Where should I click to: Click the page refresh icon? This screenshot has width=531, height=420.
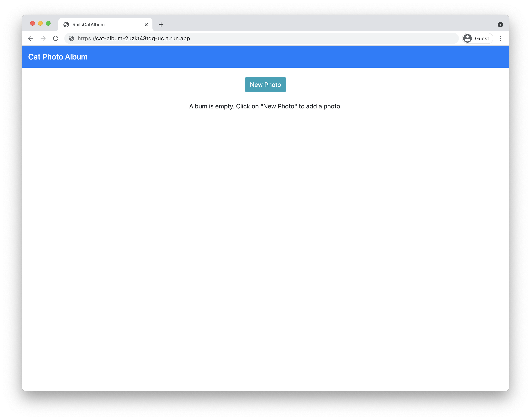click(x=56, y=38)
